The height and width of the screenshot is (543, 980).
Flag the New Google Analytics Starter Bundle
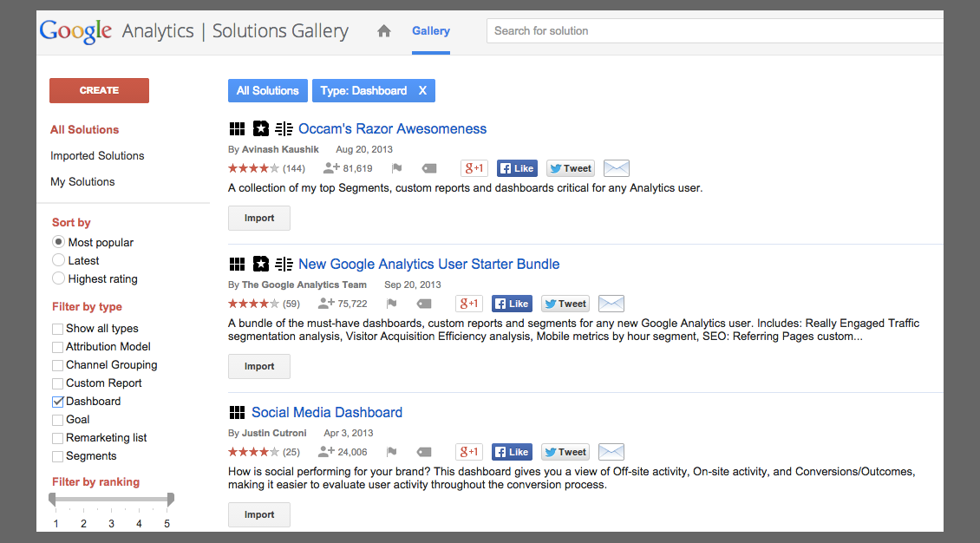[391, 304]
